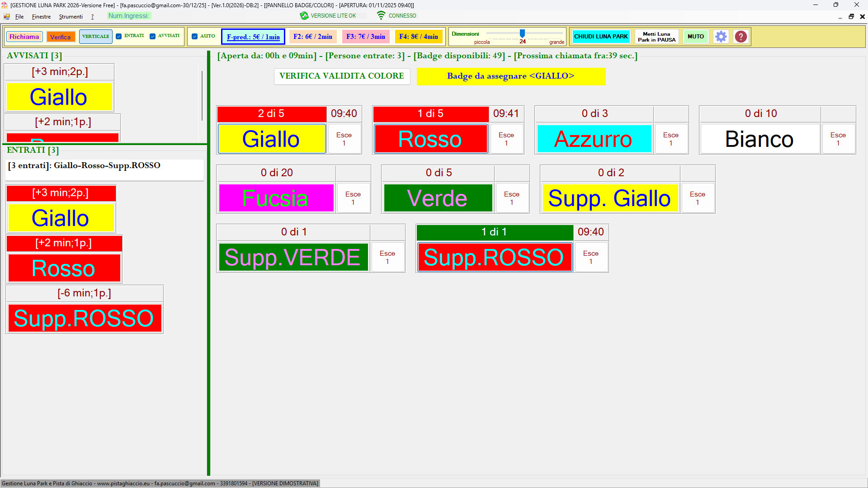Open the settings gear icon

tap(721, 37)
